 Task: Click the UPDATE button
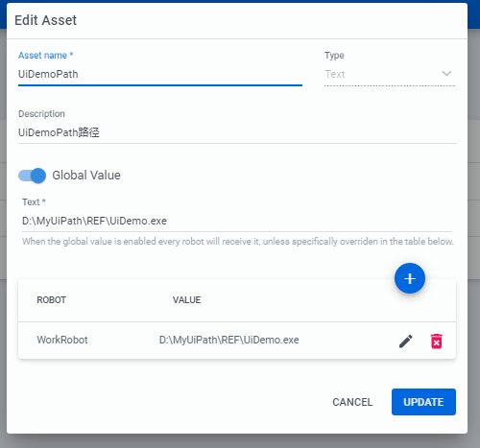click(x=423, y=402)
